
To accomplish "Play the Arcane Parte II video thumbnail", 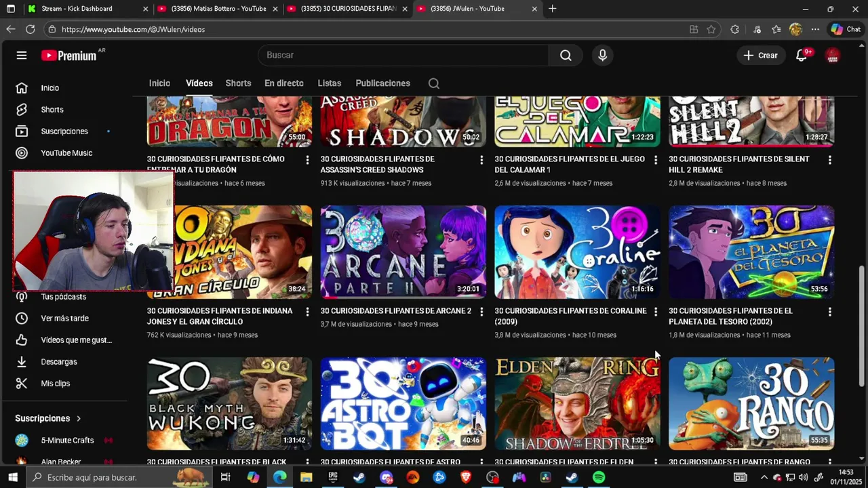I will click(403, 252).
